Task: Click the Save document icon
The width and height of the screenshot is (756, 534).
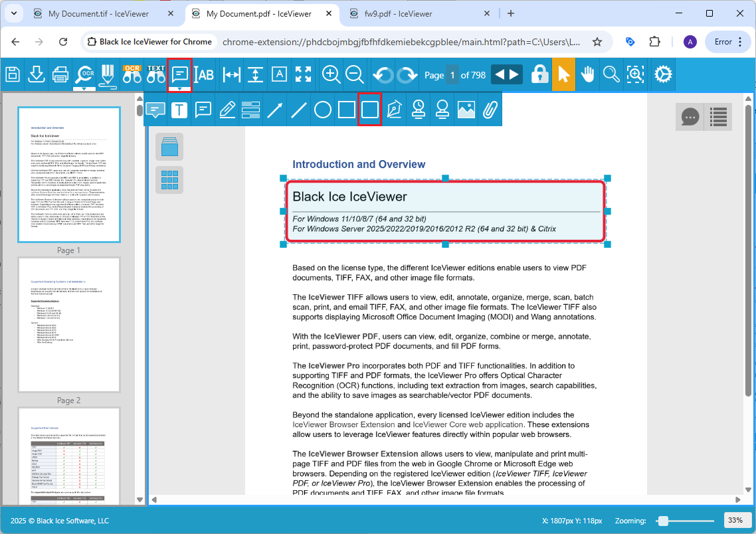Action: [x=13, y=74]
